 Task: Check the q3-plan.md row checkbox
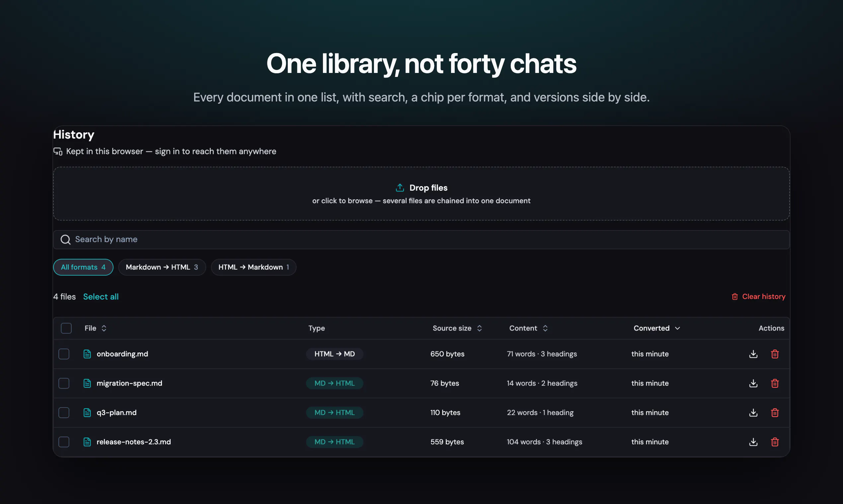[x=64, y=412]
